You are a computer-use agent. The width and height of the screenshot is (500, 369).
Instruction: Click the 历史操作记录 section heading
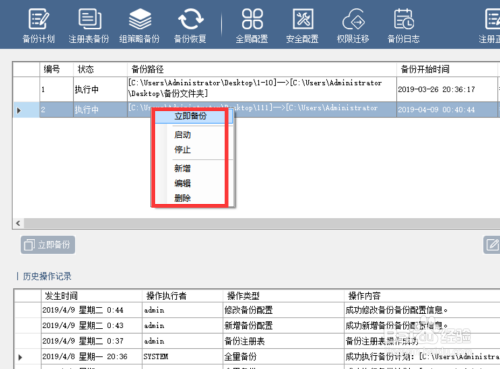point(47,276)
